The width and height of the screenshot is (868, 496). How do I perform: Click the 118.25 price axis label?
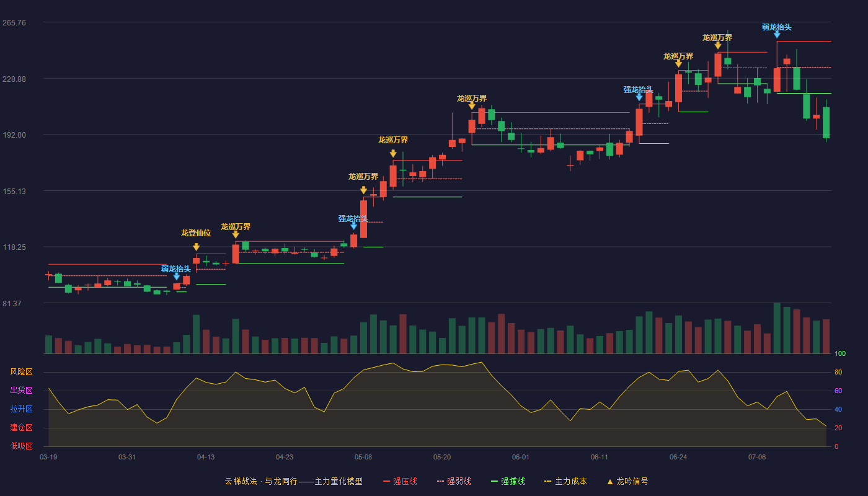(14, 247)
